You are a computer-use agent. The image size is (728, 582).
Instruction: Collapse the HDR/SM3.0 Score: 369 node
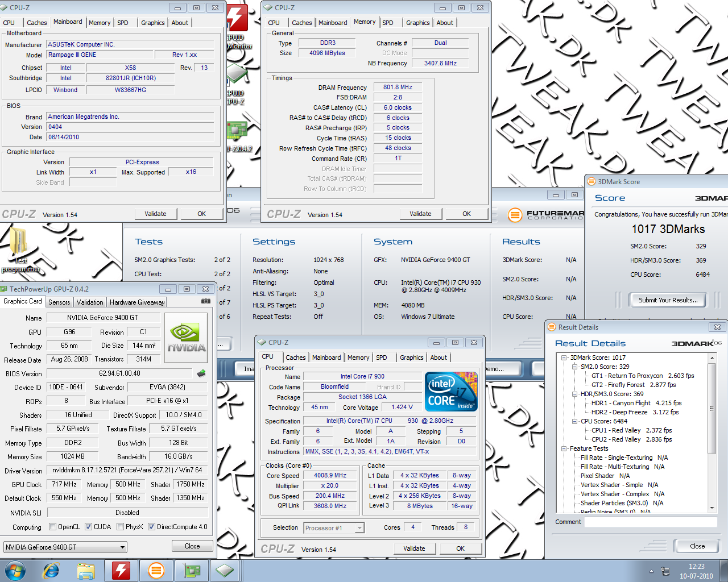point(574,394)
